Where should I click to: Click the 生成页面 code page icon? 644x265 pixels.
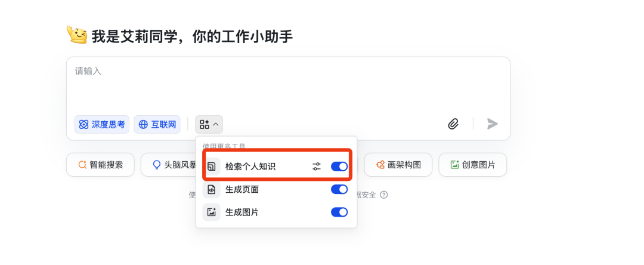click(212, 189)
